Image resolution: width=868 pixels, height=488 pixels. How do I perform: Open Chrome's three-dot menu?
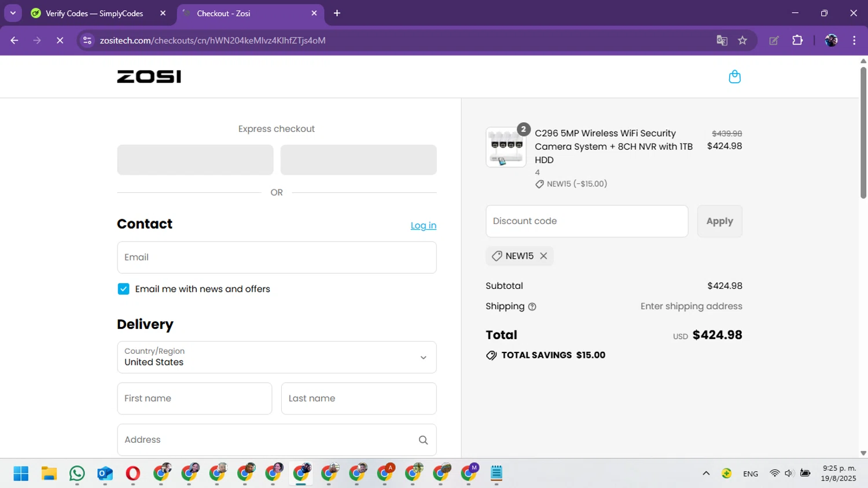tap(854, 41)
